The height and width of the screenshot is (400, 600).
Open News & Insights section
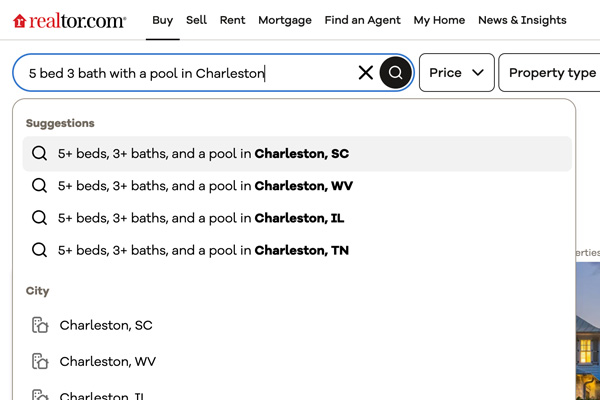(x=522, y=20)
